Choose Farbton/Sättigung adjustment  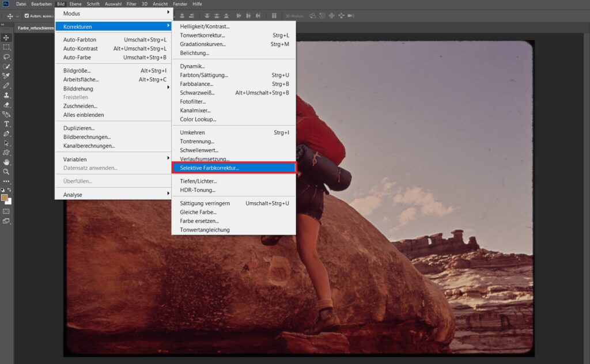click(204, 75)
